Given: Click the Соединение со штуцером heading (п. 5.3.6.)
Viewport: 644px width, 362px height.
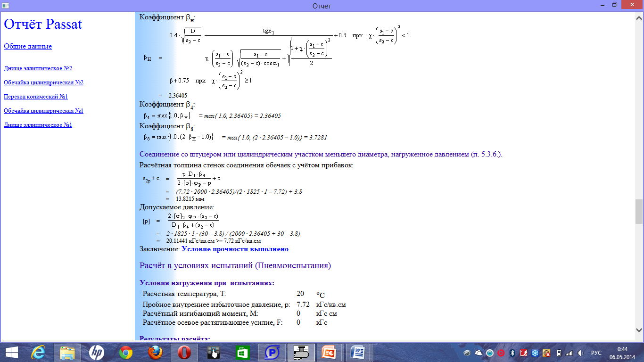Looking at the screenshot, I should click(321, 155).
